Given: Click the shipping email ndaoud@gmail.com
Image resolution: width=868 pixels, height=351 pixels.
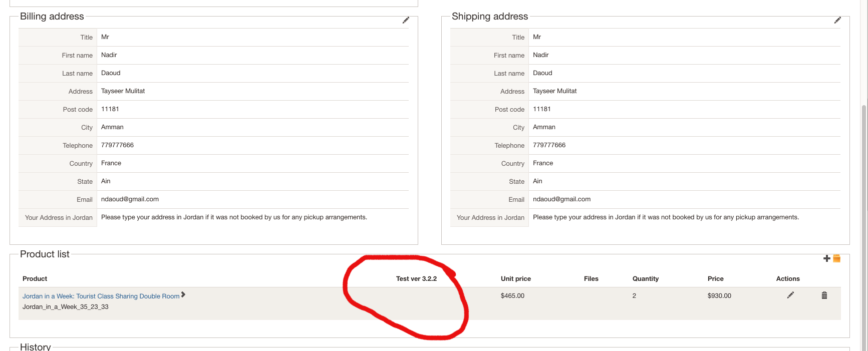Looking at the screenshot, I should [x=561, y=199].
